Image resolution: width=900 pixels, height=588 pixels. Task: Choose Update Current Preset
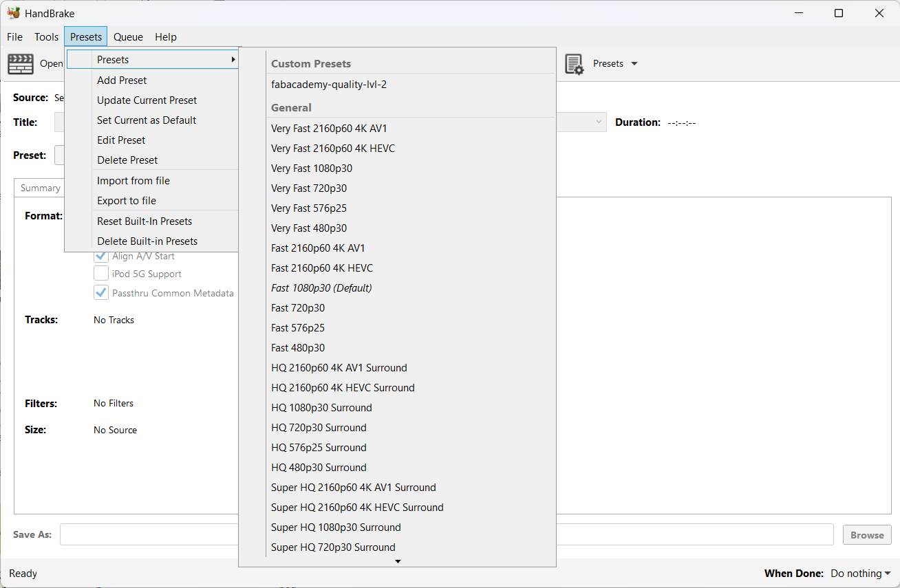click(152, 100)
